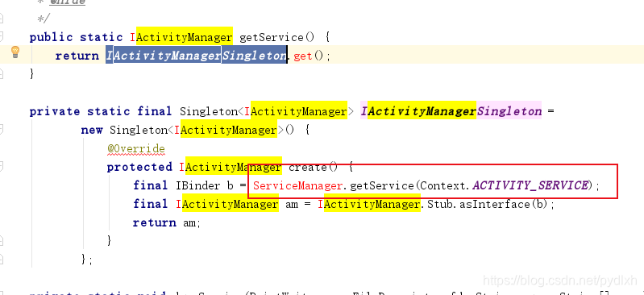Click the ServiceManager class reference
Screen dimensions: 644x295
pyautogui.click(x=297, y=185)
